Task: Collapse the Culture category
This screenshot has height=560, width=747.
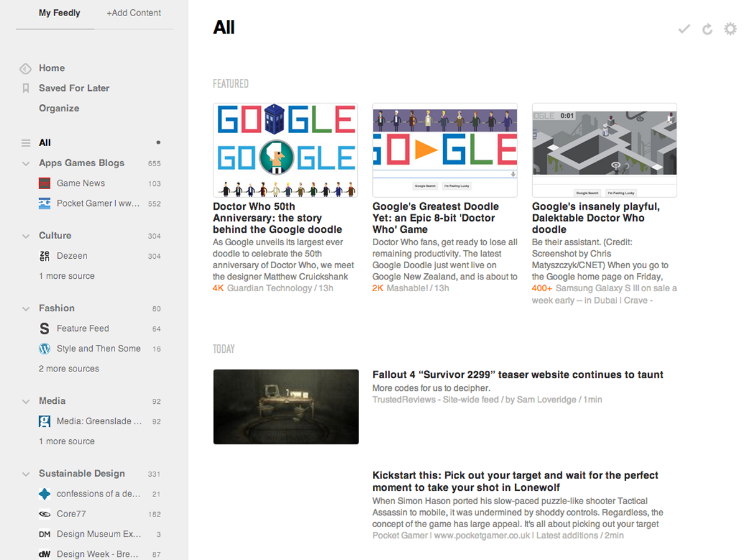Action: [26, 236]
